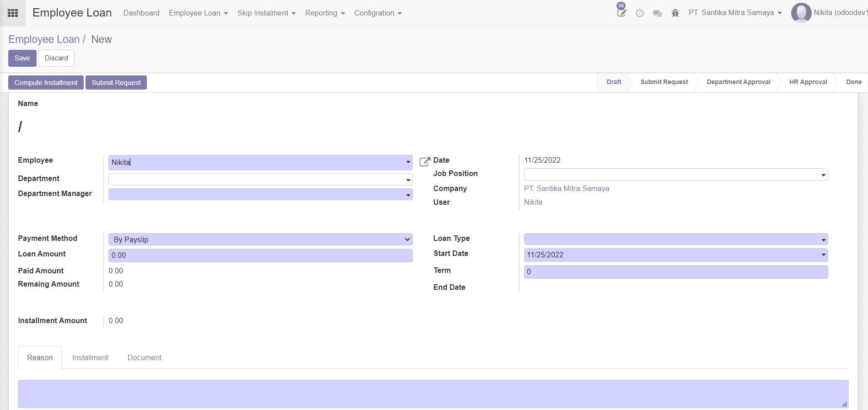Expand the Configration menu
The width and height of the screenshot is (868, 410).
[378, 13]
